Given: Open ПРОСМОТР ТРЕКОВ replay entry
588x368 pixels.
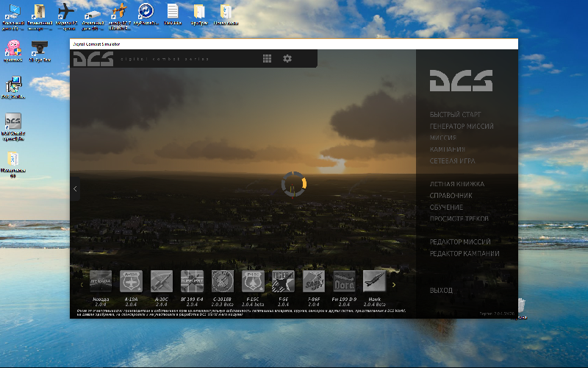Looking at the screenshot, I should (x=459, y=219).
